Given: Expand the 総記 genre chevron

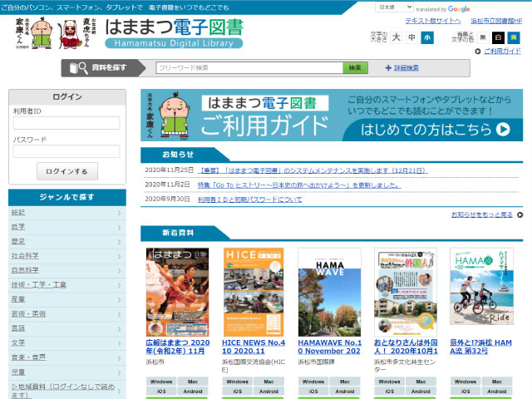Looking at the screenshot, I should (x=120, y=213).
